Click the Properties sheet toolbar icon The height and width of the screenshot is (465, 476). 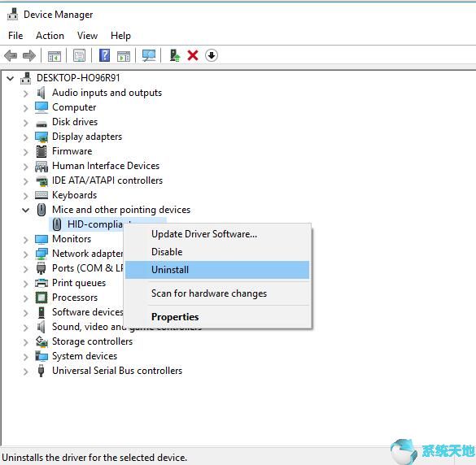tap(79, 55)
